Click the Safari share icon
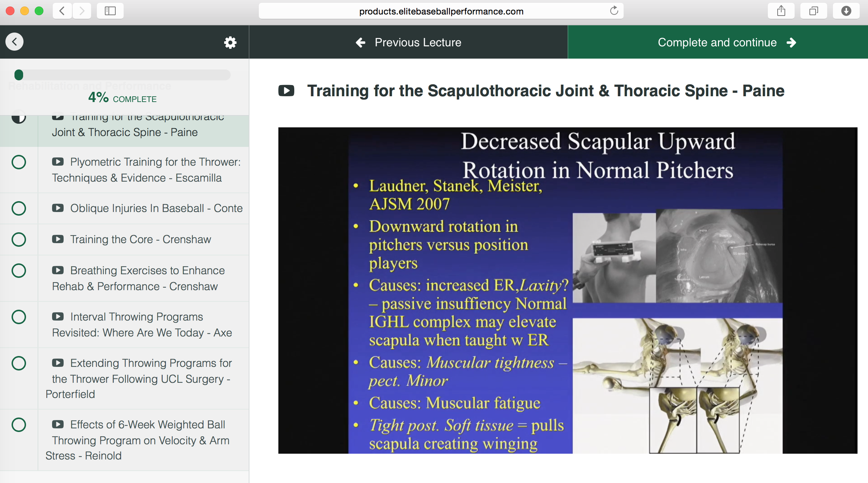The image size is (868, 483). (781, 11)
